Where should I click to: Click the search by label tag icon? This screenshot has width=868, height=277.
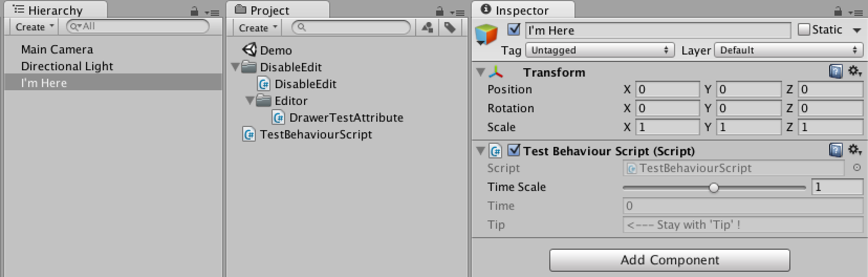pyautogui.click(x=450, y=28)
